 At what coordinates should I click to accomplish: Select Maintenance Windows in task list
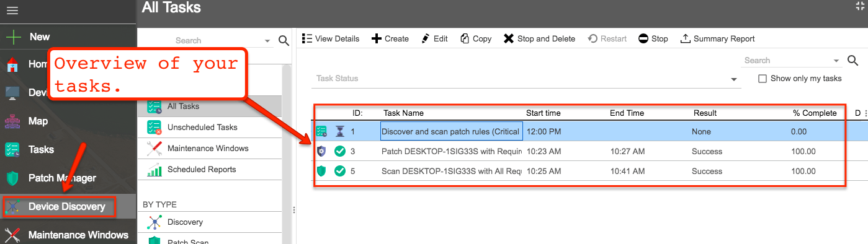tap(210, 148)
